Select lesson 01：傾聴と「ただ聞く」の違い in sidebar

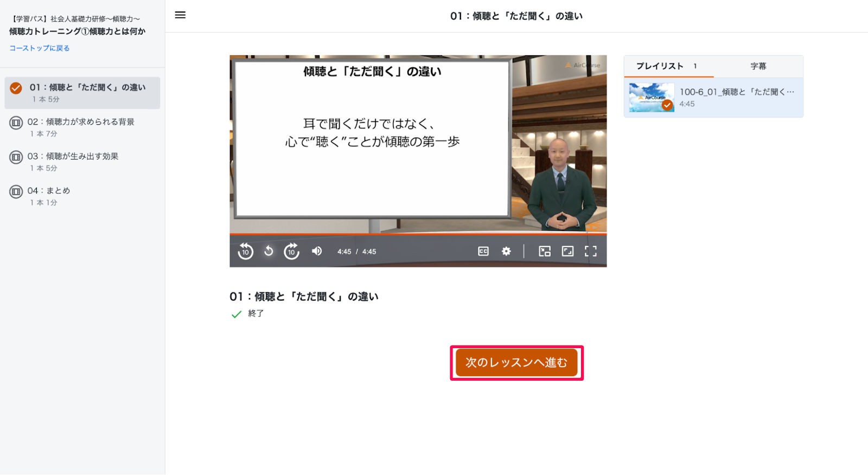(82, 93)
